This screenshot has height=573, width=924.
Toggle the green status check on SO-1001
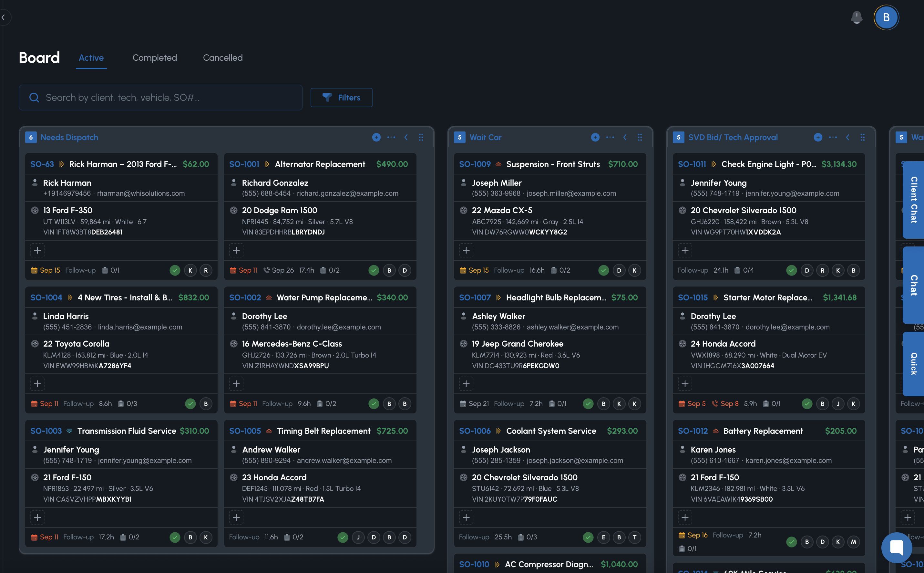click(374, 270)
